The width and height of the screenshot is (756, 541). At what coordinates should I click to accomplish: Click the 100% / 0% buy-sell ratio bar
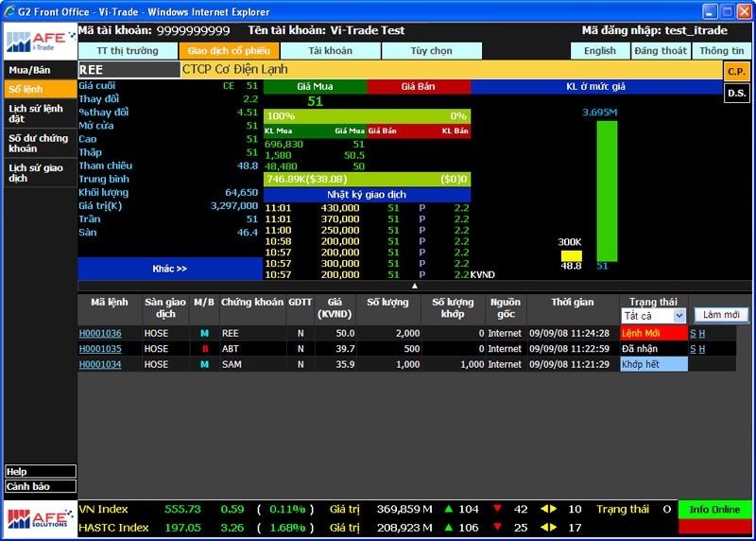pyautogui.click(x=367, y=115)
